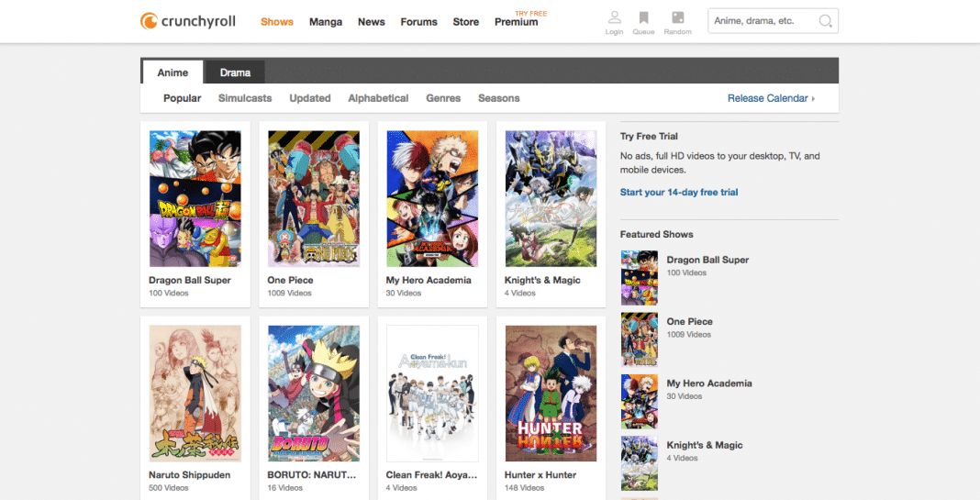Click '16 Videos' under BORUTO
This screenshot has height=500, width=980.
[285, 488]
